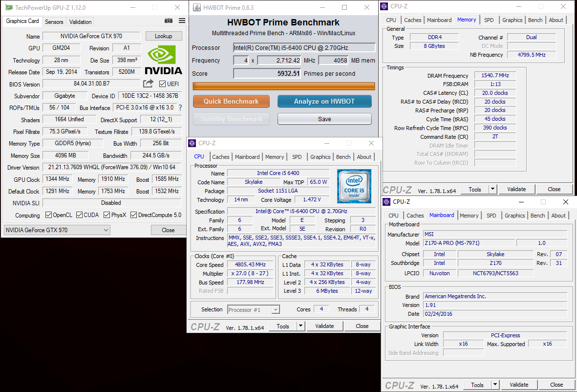Viewport: 577px width, 392px height.
Task: Click the Bus Speed value 177.98 MHz
Action: pyautogui.click(x=250, y=283)
